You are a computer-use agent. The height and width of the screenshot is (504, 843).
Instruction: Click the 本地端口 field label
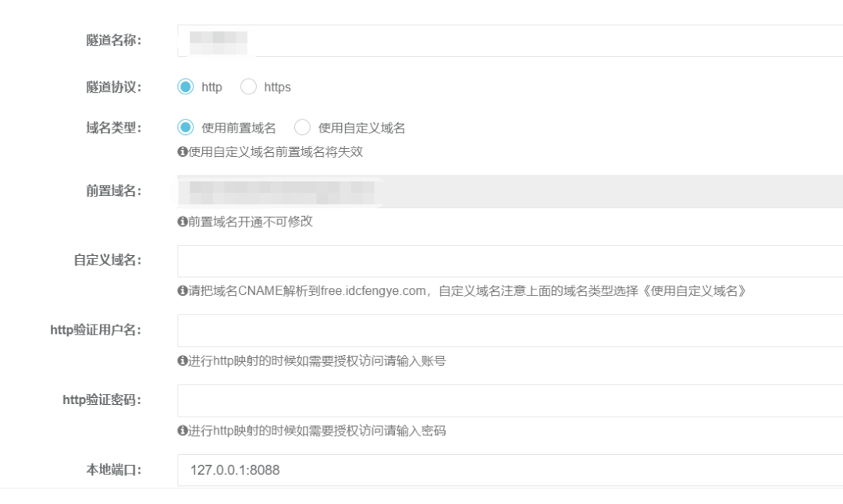[x=114, y=470]
